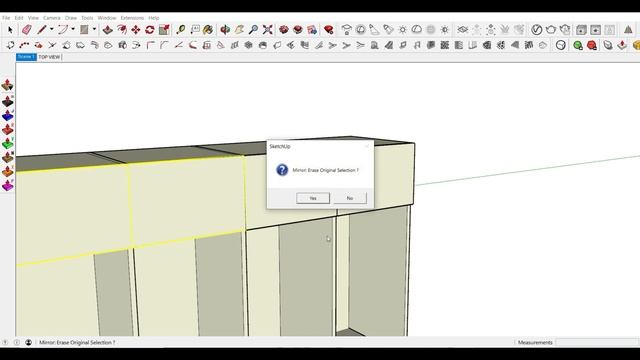This screenshot has width=640, height=360.
Task: Open the Help menu
Action: (154, 18)
